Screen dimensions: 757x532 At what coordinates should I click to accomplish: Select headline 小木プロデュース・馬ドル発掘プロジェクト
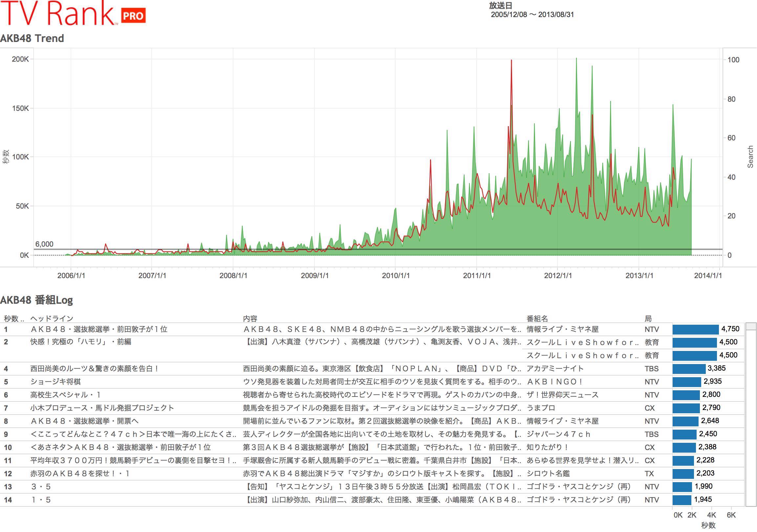(102, 408)
